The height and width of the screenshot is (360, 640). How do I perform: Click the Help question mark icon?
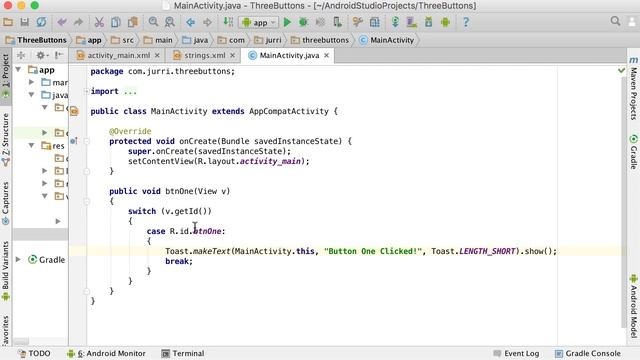(x=466, y=22)
